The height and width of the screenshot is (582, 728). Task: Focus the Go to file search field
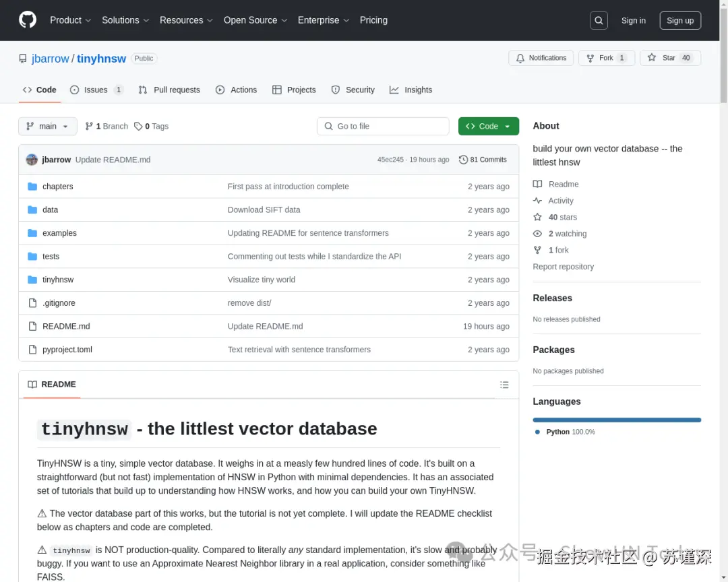[x=383, y=126]
